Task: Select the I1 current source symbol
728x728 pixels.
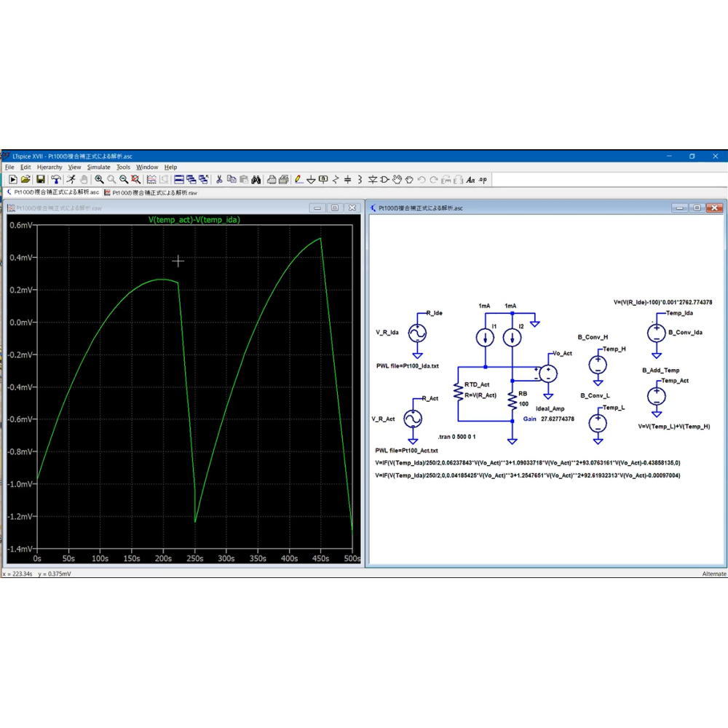Action: (x=485, y=338)
